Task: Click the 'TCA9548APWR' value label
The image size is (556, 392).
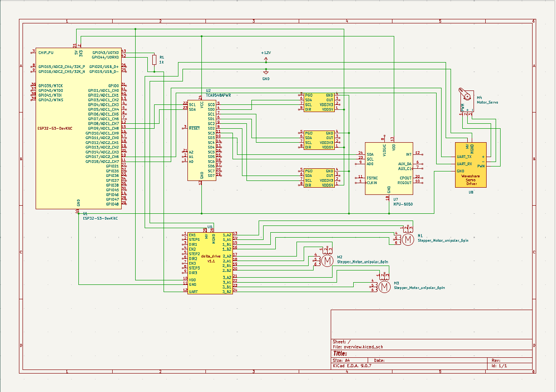Action: coord(218,95)
